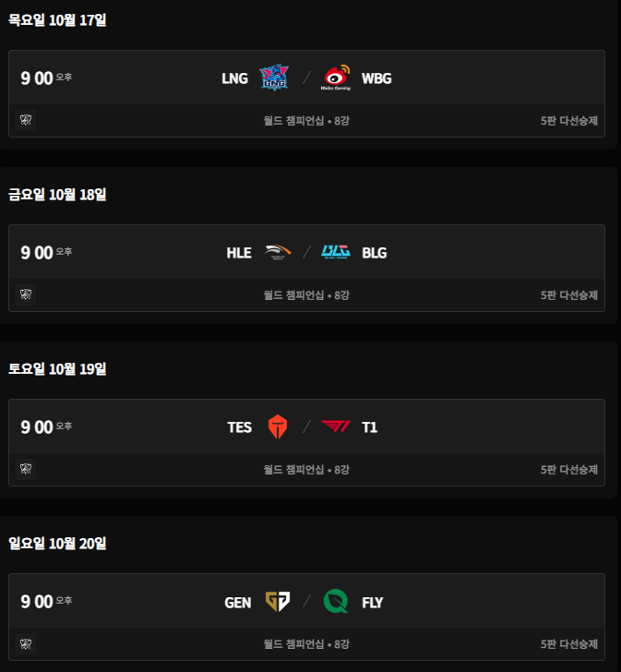Image resolution: width=621 pixels, height=672 pixels.
Task: Click the T1 team name text
Action: [369, 427]
